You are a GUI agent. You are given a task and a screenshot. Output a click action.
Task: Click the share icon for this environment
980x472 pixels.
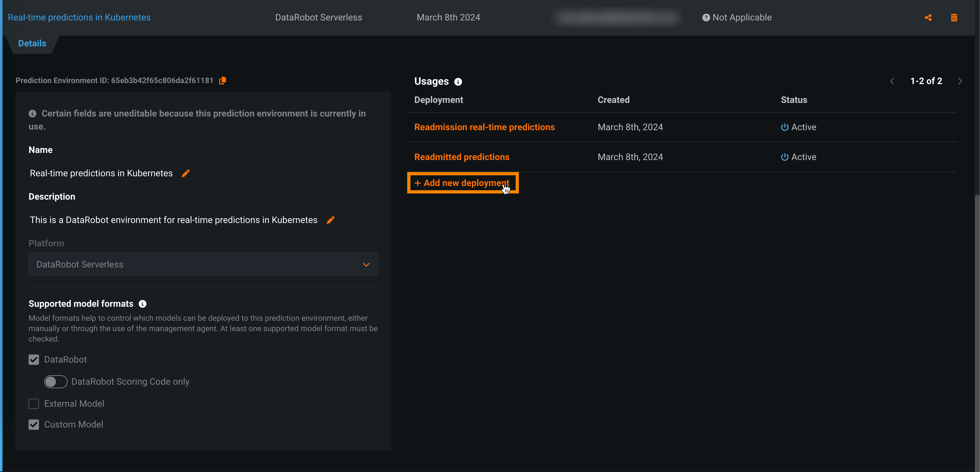click(x=928, y=18)
